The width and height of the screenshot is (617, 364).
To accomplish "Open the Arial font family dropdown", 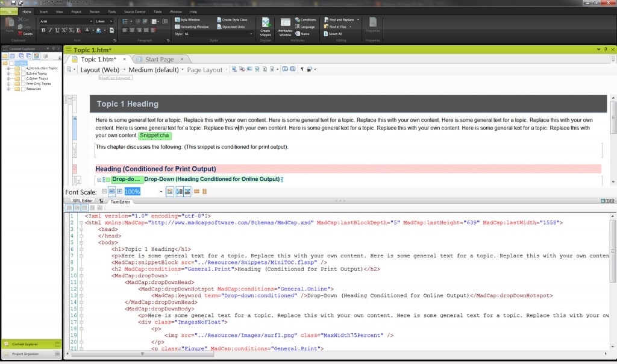I will tap(92, 21).
